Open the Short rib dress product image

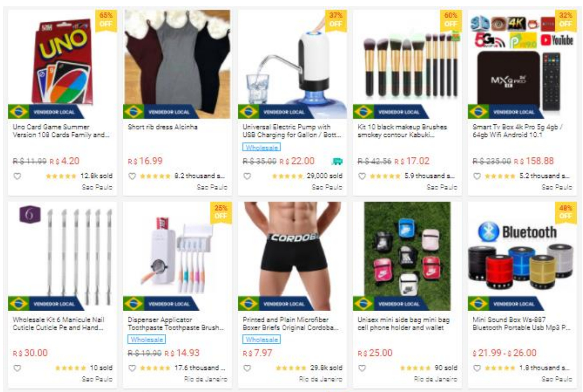[x=177, y=64]
